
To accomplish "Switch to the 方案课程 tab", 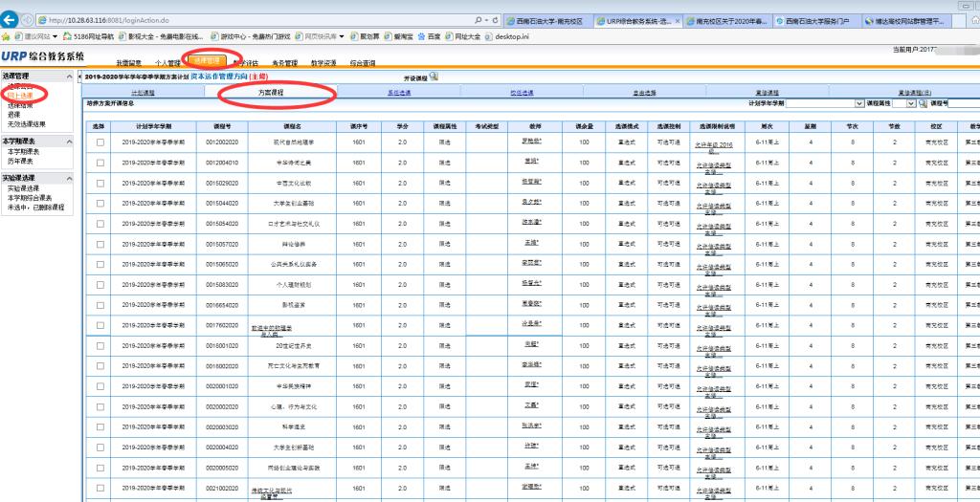I will (276, 93).
